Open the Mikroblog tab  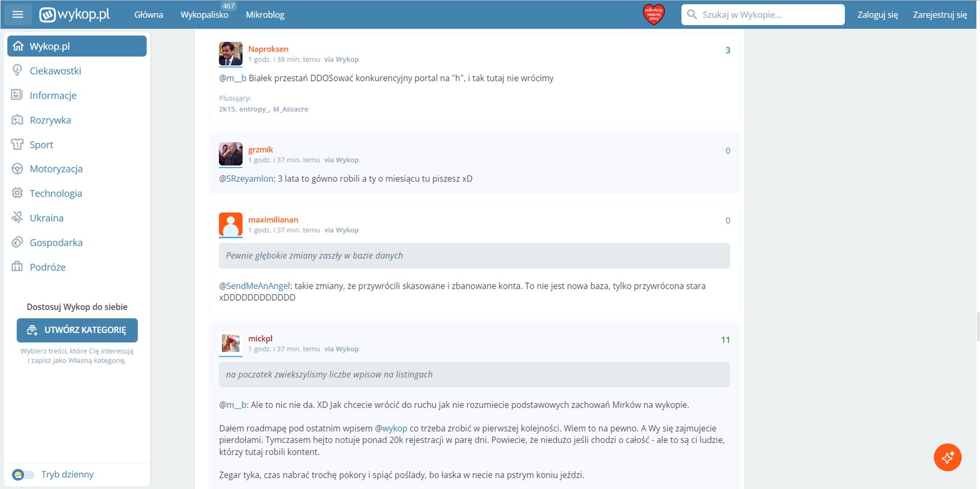tap(265, 15)
